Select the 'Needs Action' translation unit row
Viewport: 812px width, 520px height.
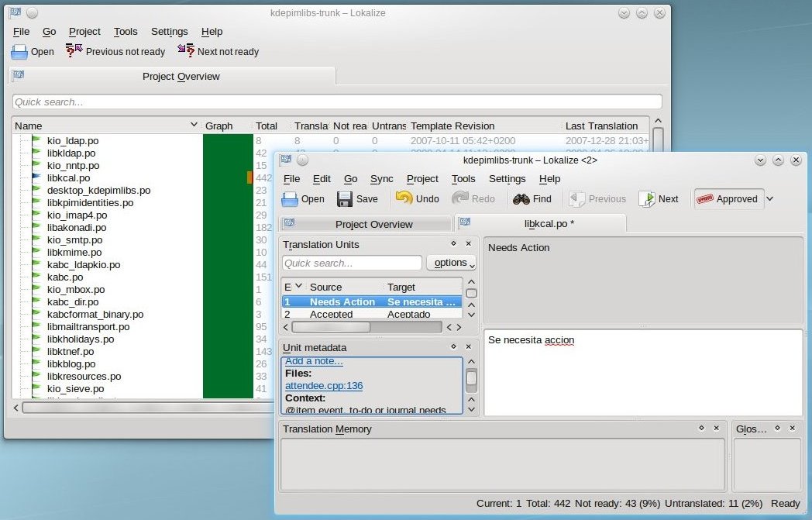point(372,301)
